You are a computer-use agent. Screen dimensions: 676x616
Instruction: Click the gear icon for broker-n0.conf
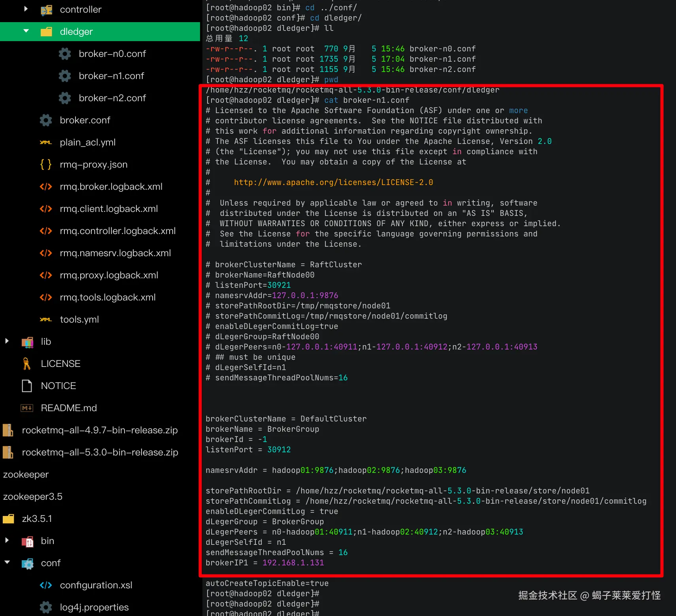coord(65,54)
